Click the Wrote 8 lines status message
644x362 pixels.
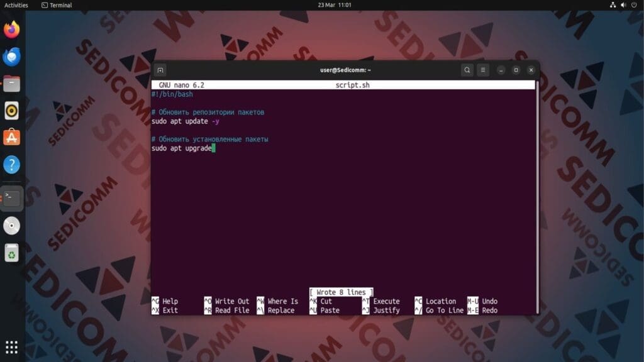(340, 292)
